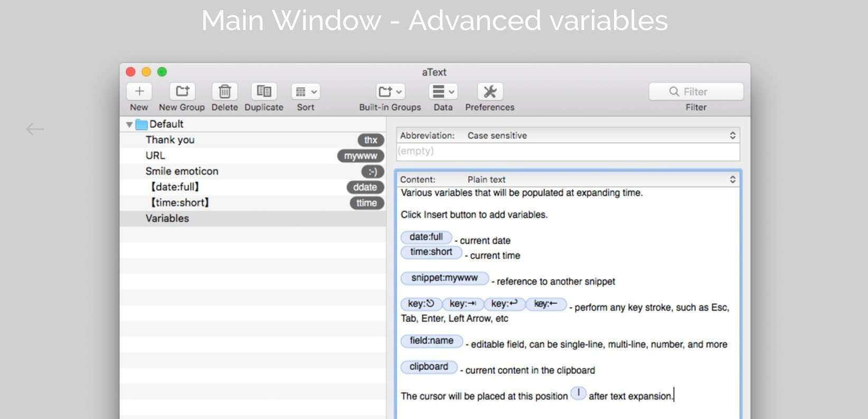Select the 【date:full】 snippet
The height and width of the screenshot is (419, 868).
[253, 187]
